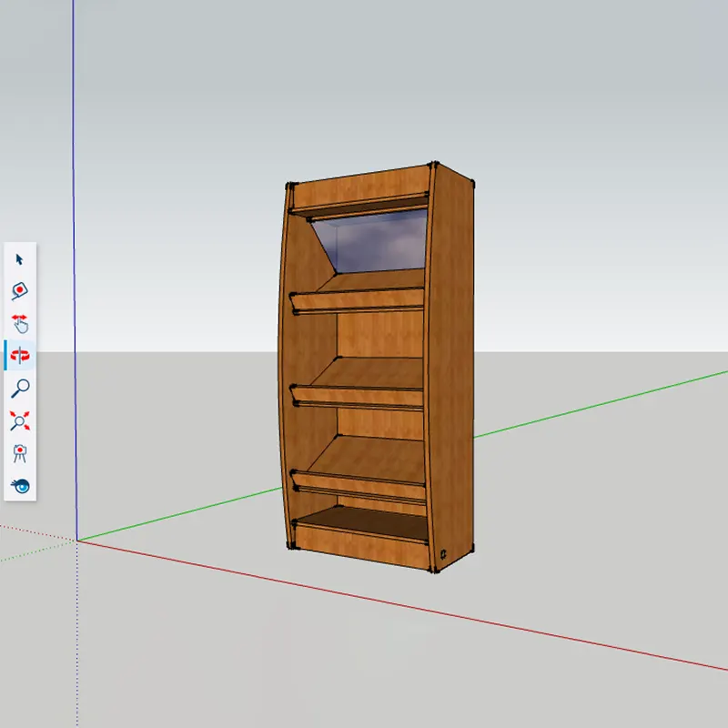Activate the Zoom Window tool
This screenshot has height=728, width=728.
20,289
